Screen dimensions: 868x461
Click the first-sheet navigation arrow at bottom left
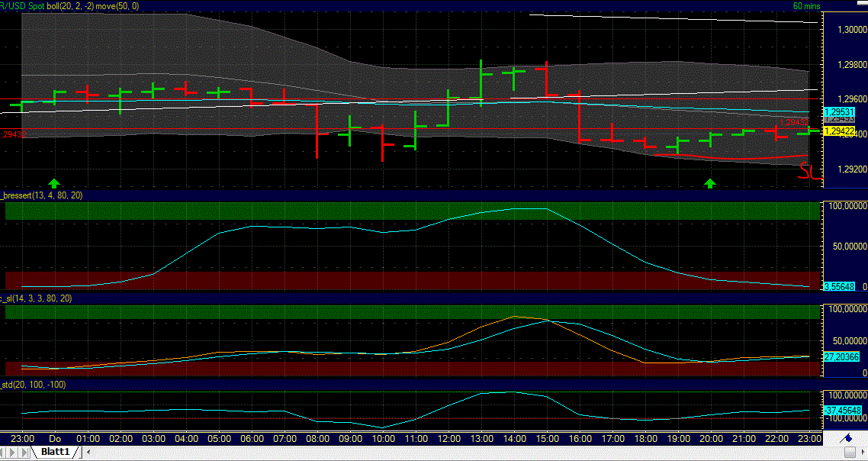click(2, 451)
